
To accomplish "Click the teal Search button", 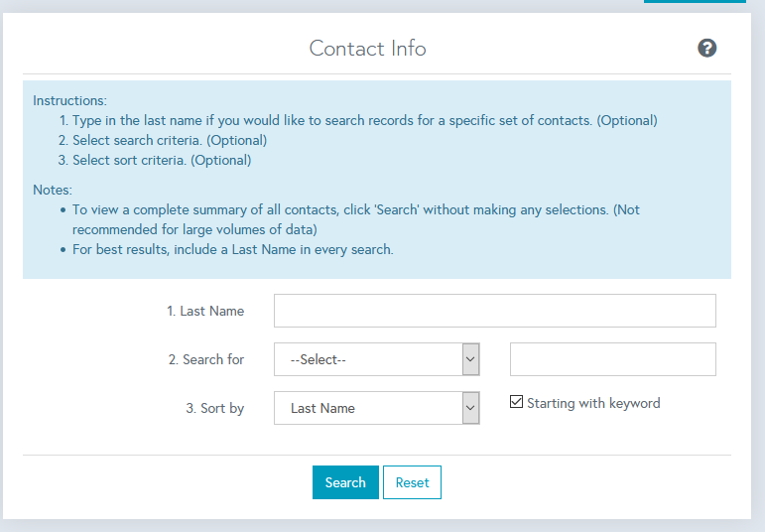I will click(x=345, y=482).
